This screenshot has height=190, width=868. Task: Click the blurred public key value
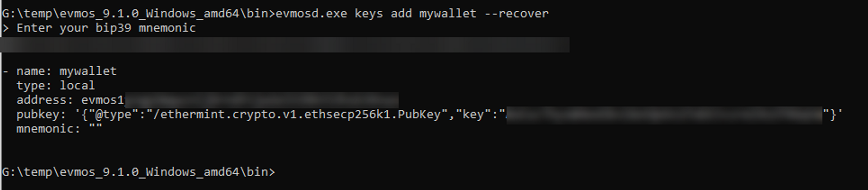[664, 115]
